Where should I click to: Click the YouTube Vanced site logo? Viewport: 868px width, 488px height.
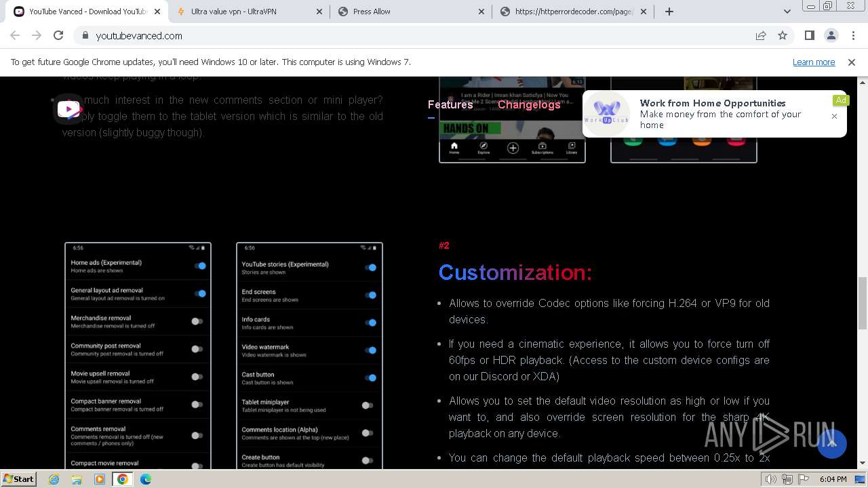coord(68,108)
